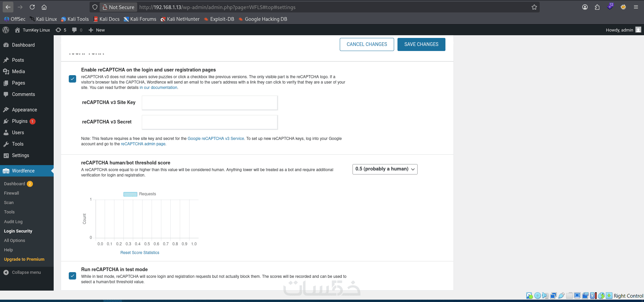Screen dimensions: 644x302
Task: Click the SAVE CHANGES button
Action: pyautogui.click(x=421, y=44)
